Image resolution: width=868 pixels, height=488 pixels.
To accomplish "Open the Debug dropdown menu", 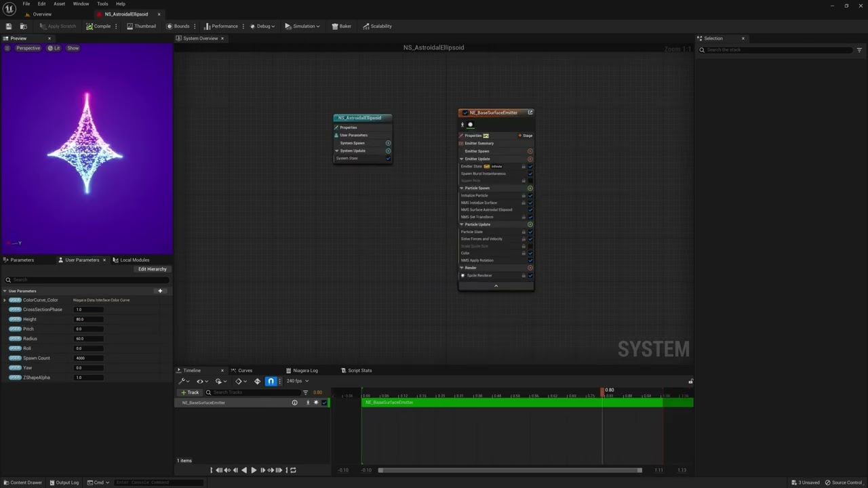I will tap(262, 26).
